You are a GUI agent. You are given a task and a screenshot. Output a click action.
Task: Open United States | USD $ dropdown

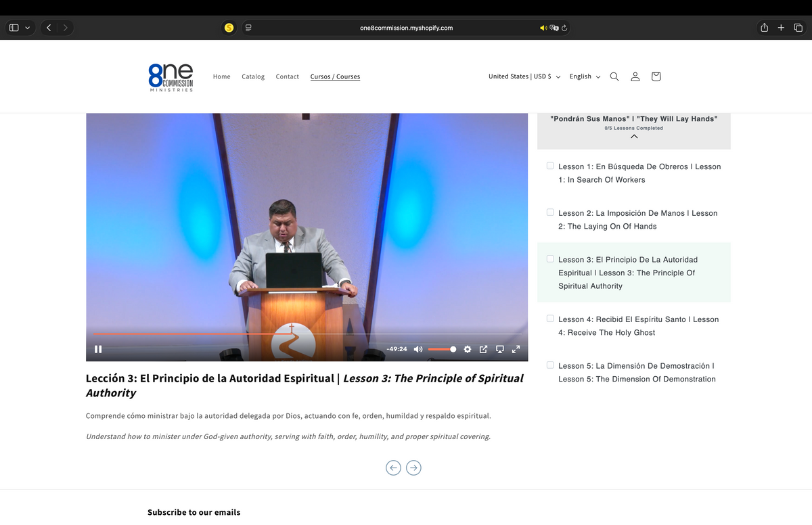coord(524,76)
